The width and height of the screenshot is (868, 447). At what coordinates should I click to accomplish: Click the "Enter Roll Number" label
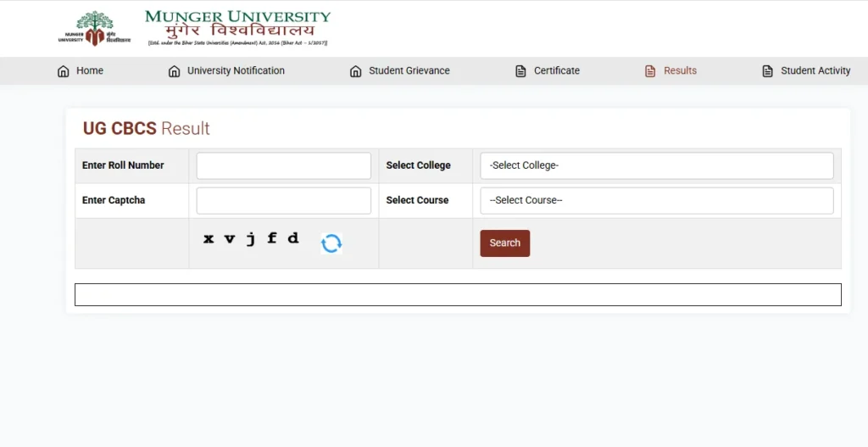tap(123, 165)
